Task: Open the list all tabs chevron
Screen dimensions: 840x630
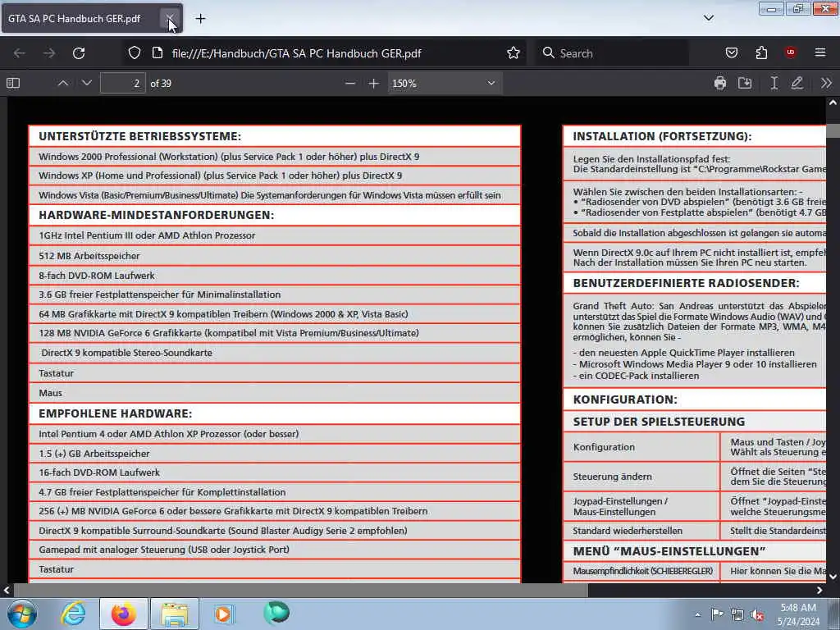Action: pyautogui.click(x=708, y=18)
